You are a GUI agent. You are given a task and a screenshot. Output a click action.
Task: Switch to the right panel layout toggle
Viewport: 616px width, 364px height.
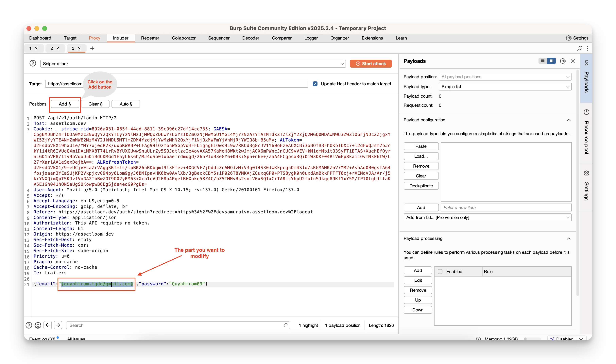[551, 61]
